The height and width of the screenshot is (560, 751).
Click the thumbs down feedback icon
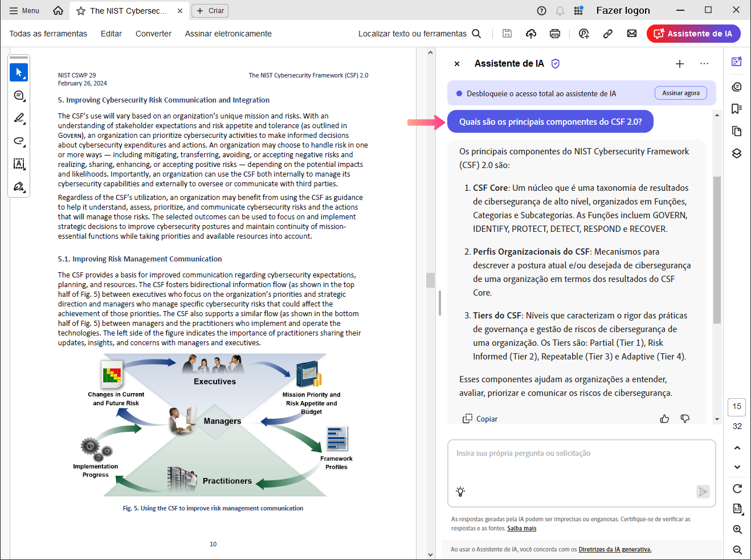tap(685, 419)
